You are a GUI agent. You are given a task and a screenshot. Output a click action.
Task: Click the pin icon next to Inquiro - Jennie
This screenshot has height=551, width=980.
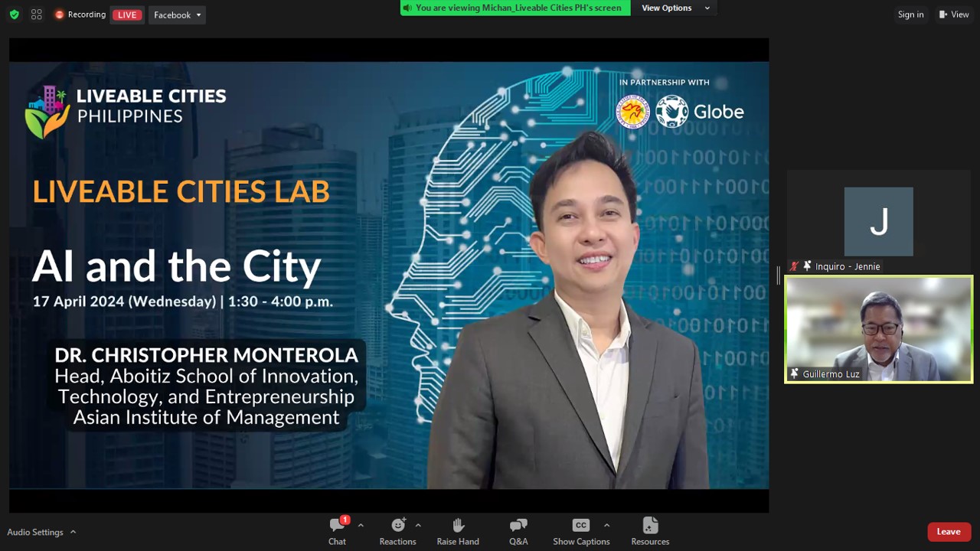(x=807, y=266)
